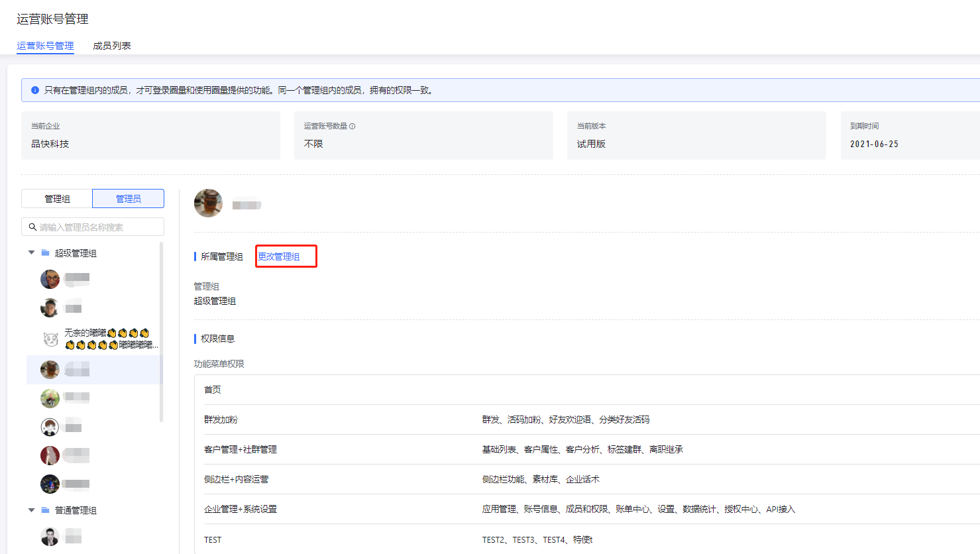This screenshot has width=980, height=554.
Task: Select the member named 无奈的曦曦
Action: [x=109, y=339]
